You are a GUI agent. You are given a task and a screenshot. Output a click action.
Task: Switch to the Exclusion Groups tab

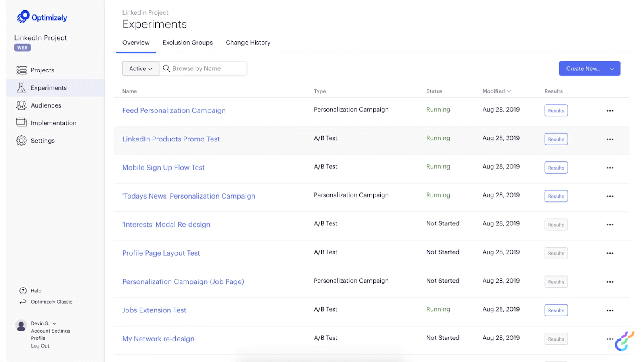(188, 43)
